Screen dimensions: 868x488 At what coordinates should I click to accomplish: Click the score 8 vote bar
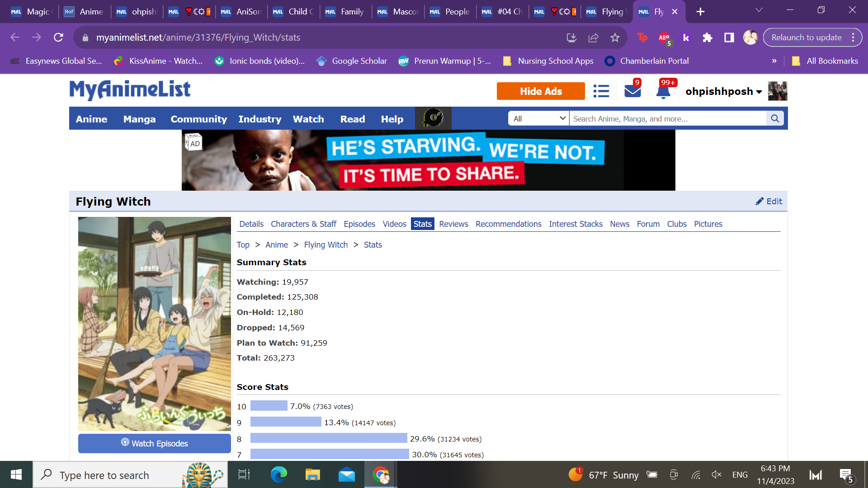pyautogui.click(x=329, y=439)
